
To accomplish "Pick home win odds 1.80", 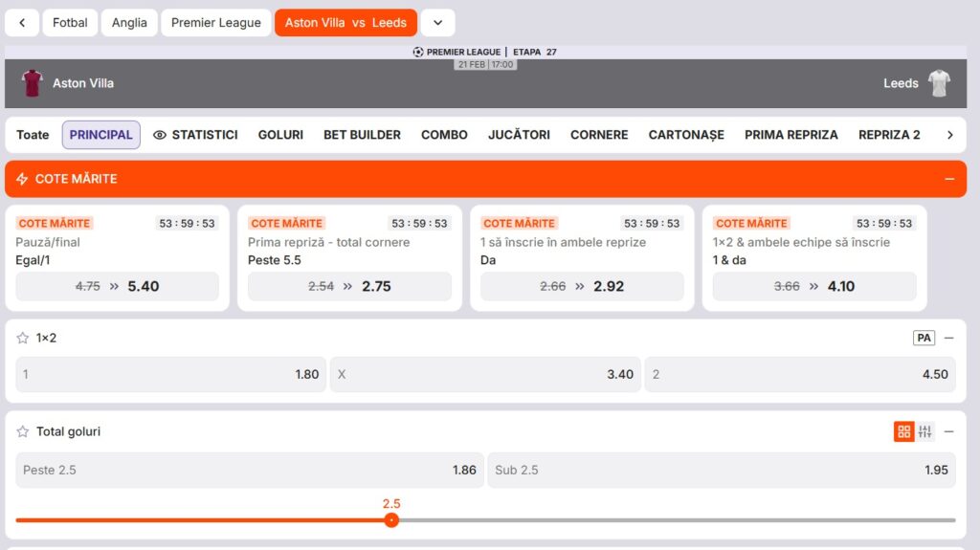I will click(170, 374).
